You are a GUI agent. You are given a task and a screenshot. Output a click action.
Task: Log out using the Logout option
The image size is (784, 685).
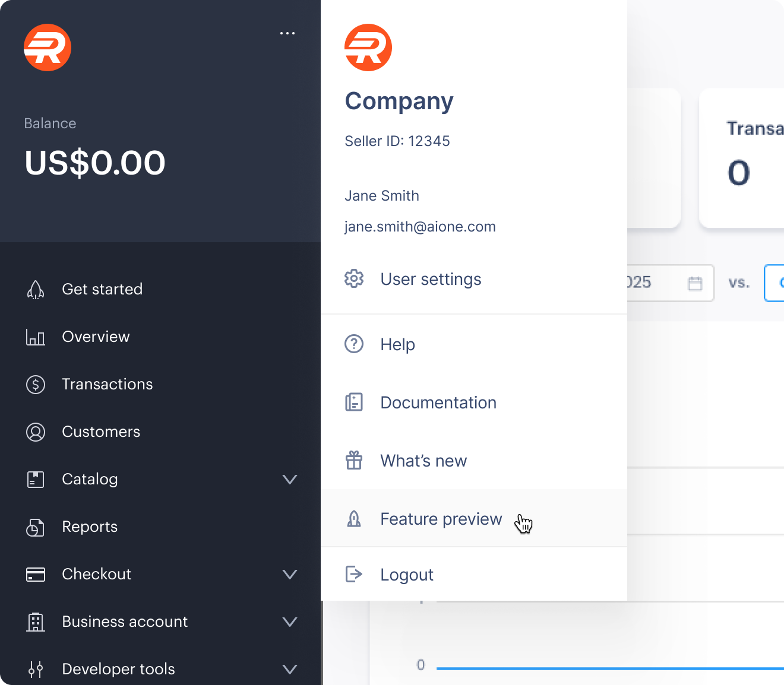[407, 575]
